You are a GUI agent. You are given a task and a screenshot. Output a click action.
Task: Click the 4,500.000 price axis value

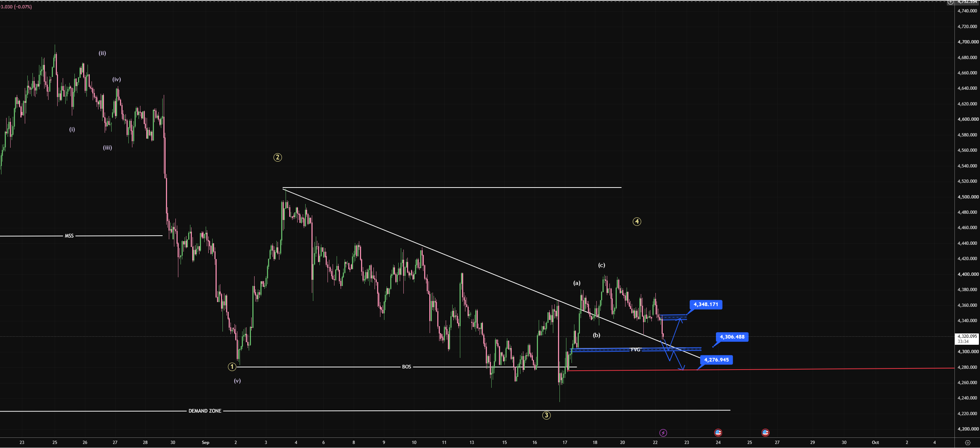pyautogui.click(x=968, y=197)
